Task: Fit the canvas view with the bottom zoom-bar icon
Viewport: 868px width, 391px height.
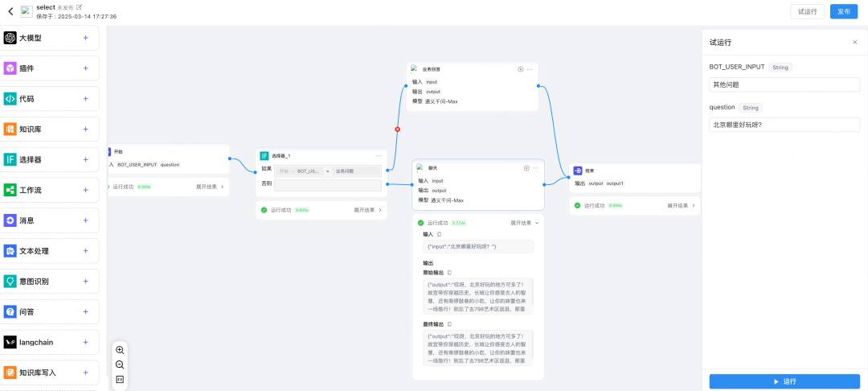Action: pos(120,380)
